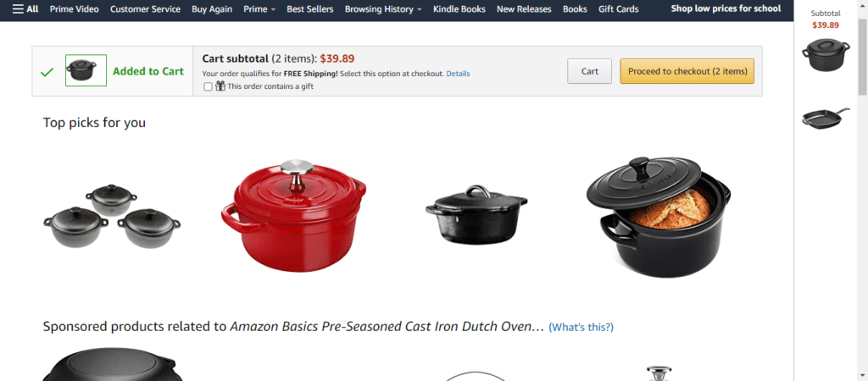Open the All hamburger menu
Screen dimensions: 868x381
pyautogui.click(x=25, y=9)
